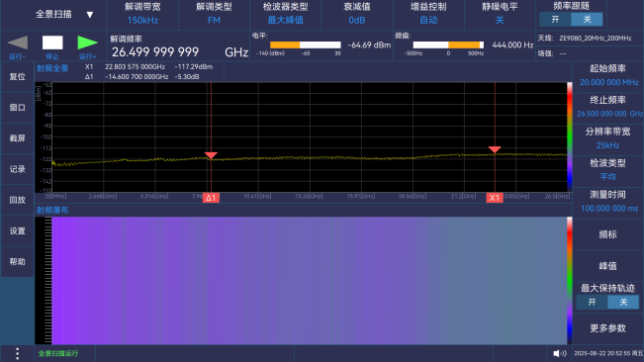
Task: Edit the demodulation frequency 26.499 999 999 value
Action: tap(155, 52)
